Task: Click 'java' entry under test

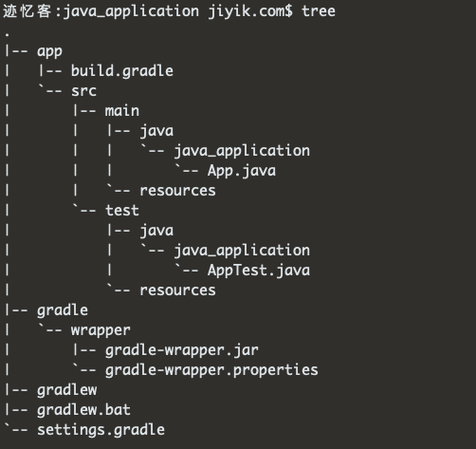Action: pos(156,231)
